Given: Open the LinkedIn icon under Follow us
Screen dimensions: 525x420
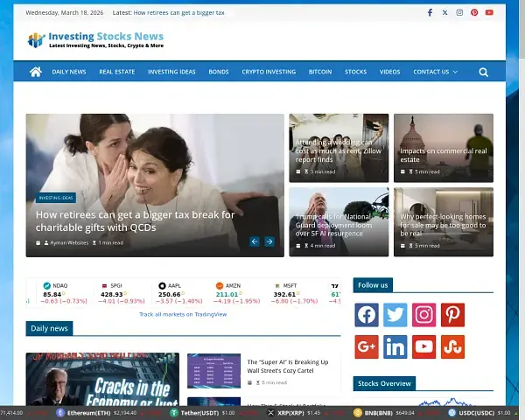Looking at the screenshot, I should [x=395, y=347].
